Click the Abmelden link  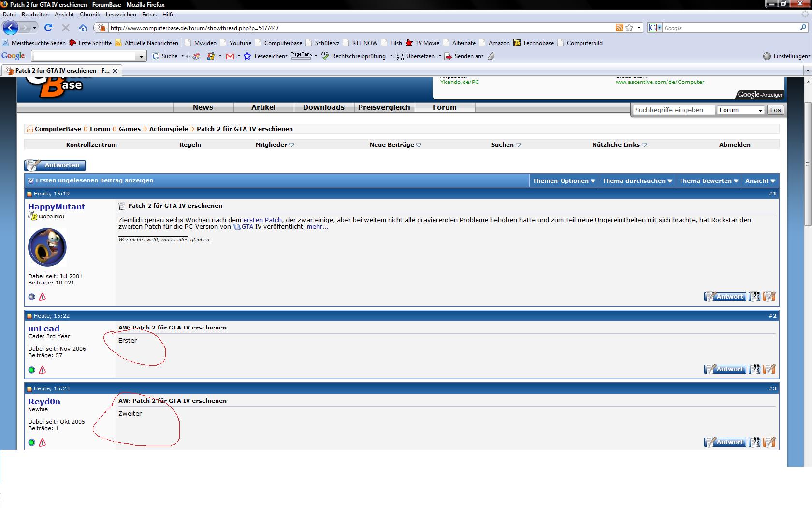(x=735, y=145)
